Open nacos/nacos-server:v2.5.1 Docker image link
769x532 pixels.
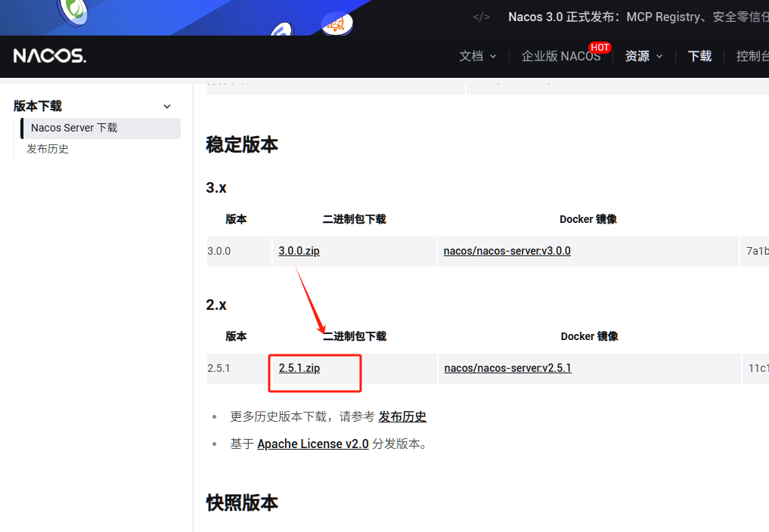507,368
